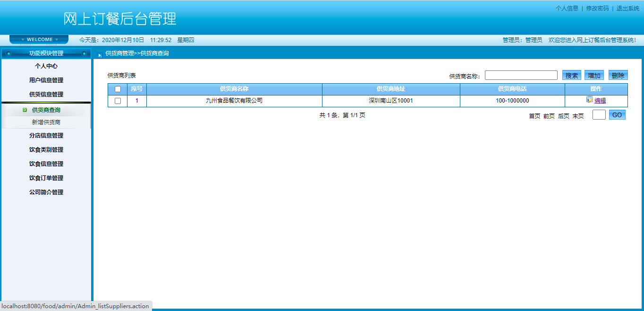644x311 pixels.
Task: Click the 搜索 button
Action: pyautogui.click(x=572, y=75)
